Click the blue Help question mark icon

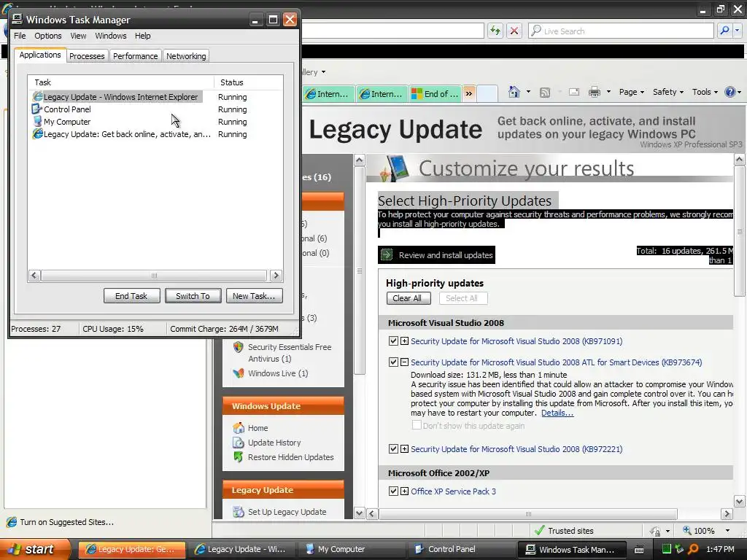pyautogui.click(x=729, y=92)
